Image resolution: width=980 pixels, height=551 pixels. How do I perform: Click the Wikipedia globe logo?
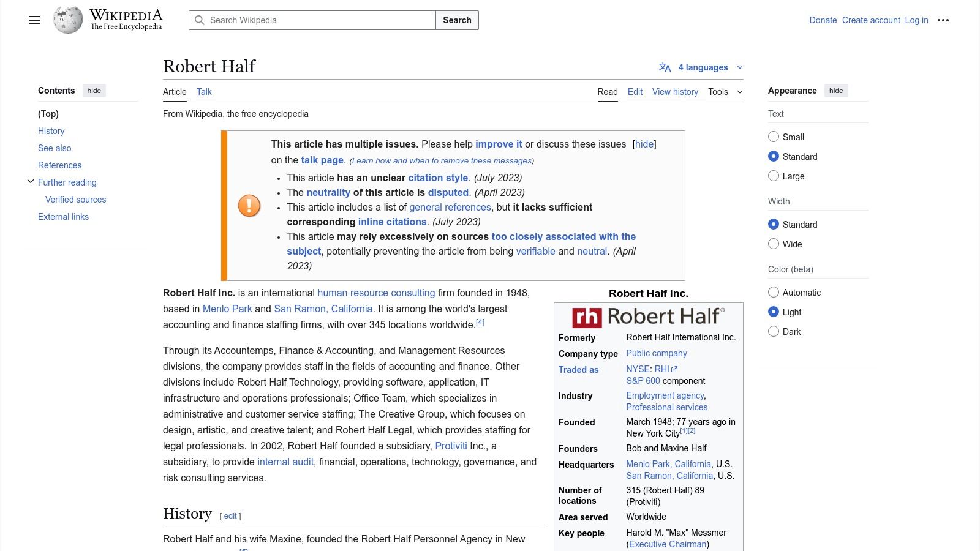point(68,20)
